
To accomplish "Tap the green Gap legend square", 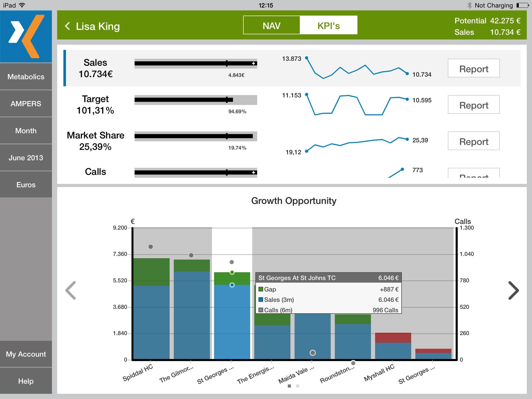I will pyautogui.click(x=261, y=289).
